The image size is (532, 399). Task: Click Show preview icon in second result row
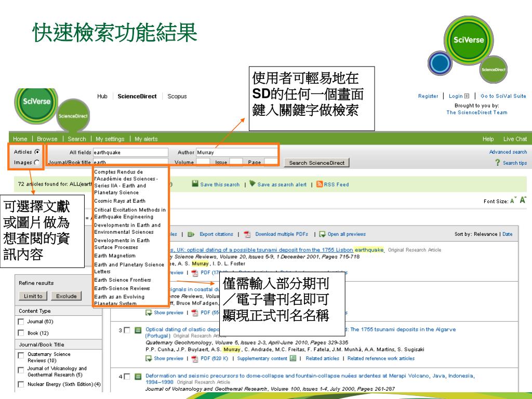[149, 312]
